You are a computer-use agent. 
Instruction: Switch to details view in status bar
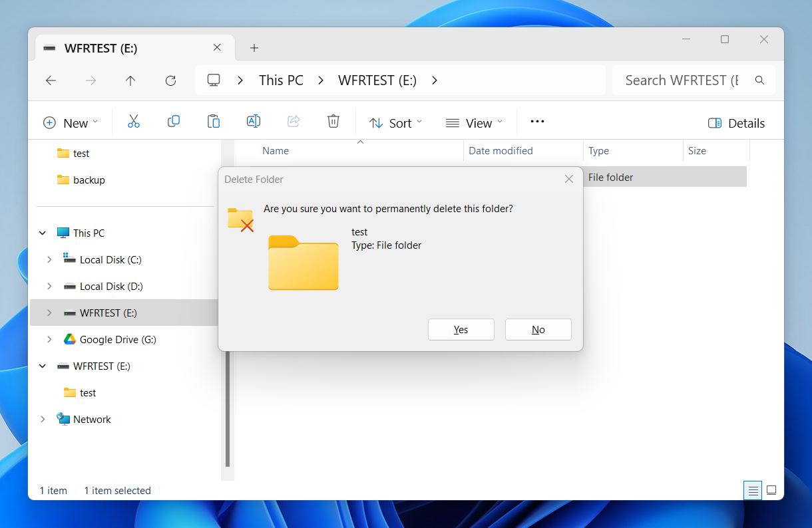(753, 490)
